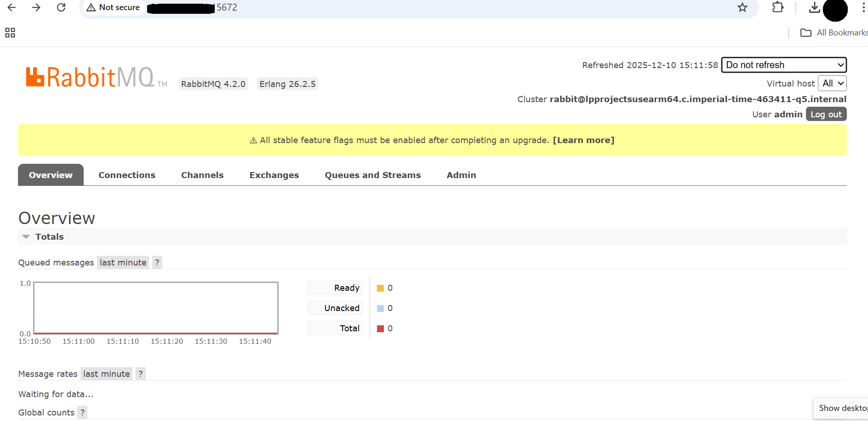The height and width of the screenshot is (421, 868).
Task: Change the Message rates time range selector
Action: tap(106, 373)
